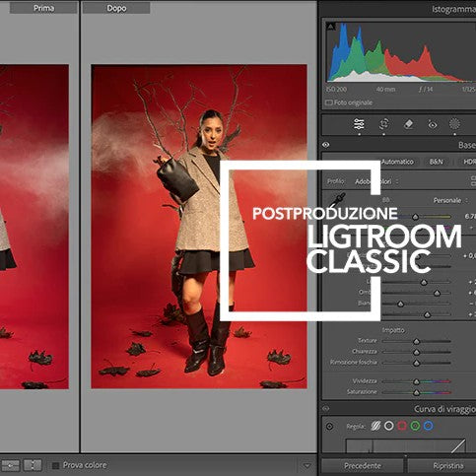Image resolution: width=476 pixels, height=476 pixels.
Task: Pick the white balance eyedropper
Action: (x=337, y=200)
